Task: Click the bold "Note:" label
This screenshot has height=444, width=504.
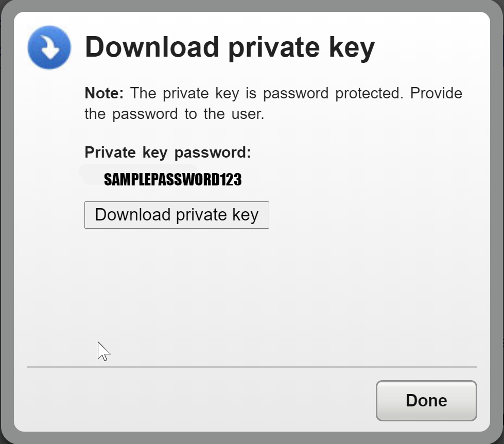Action: click(104, 93)
